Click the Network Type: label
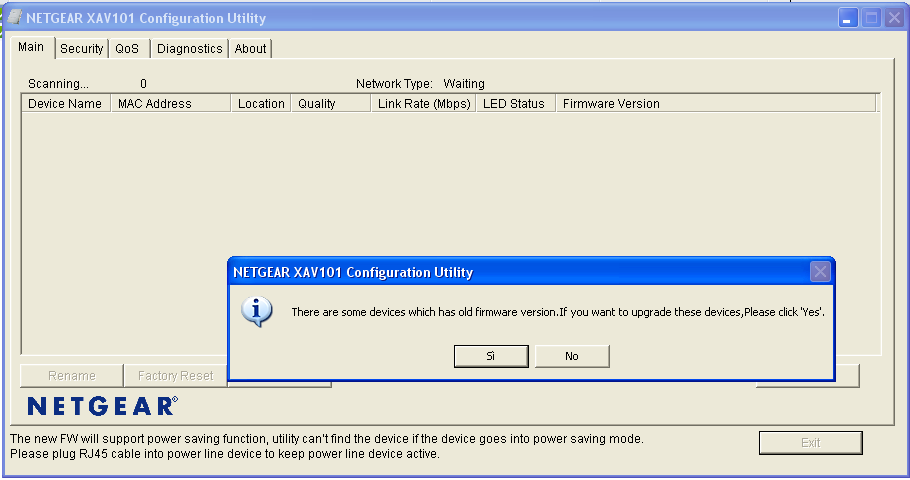Screen dimensions: 910x480 (394, 84)
